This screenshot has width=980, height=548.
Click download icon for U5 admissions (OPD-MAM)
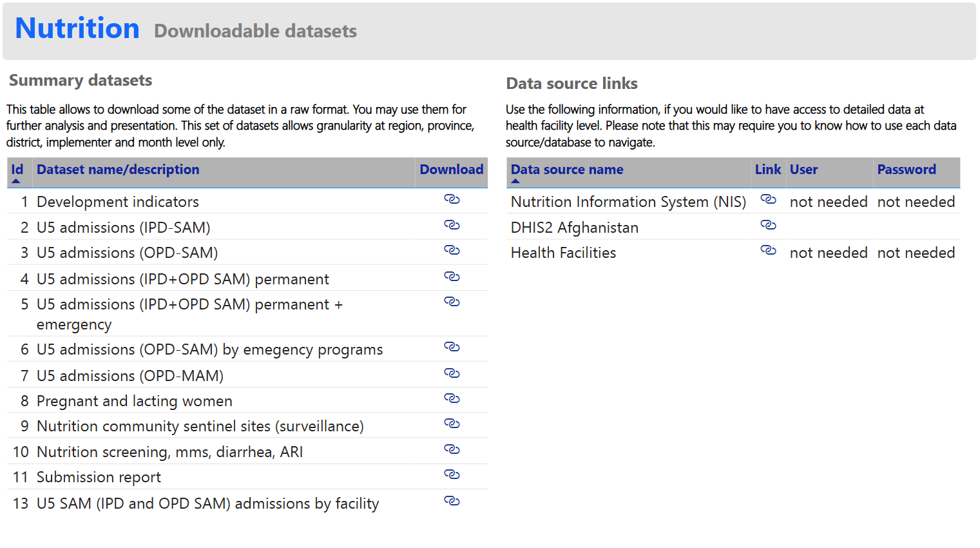(x=452, y=373)
